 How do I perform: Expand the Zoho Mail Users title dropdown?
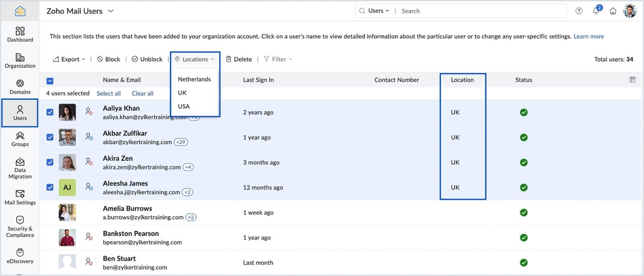tap(111, 11)
